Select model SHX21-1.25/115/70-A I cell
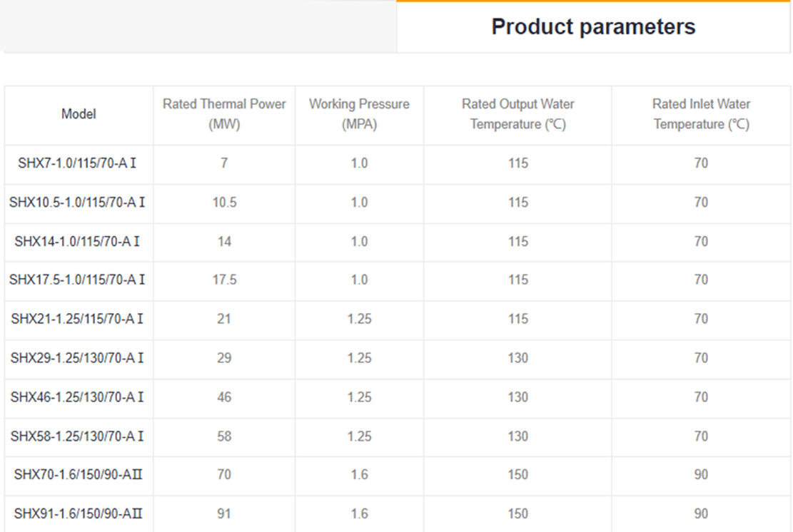The height and width of the screenshot is (532, 793). coord(77,319)
